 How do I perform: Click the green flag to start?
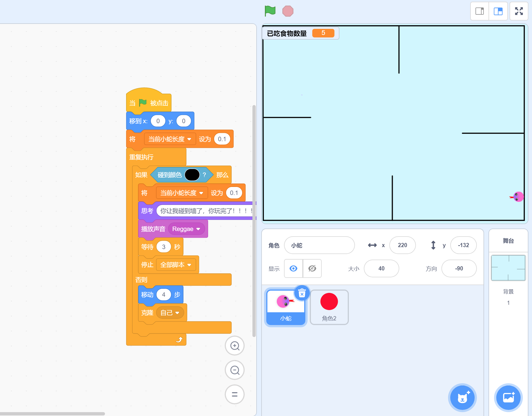coord(270,11)
